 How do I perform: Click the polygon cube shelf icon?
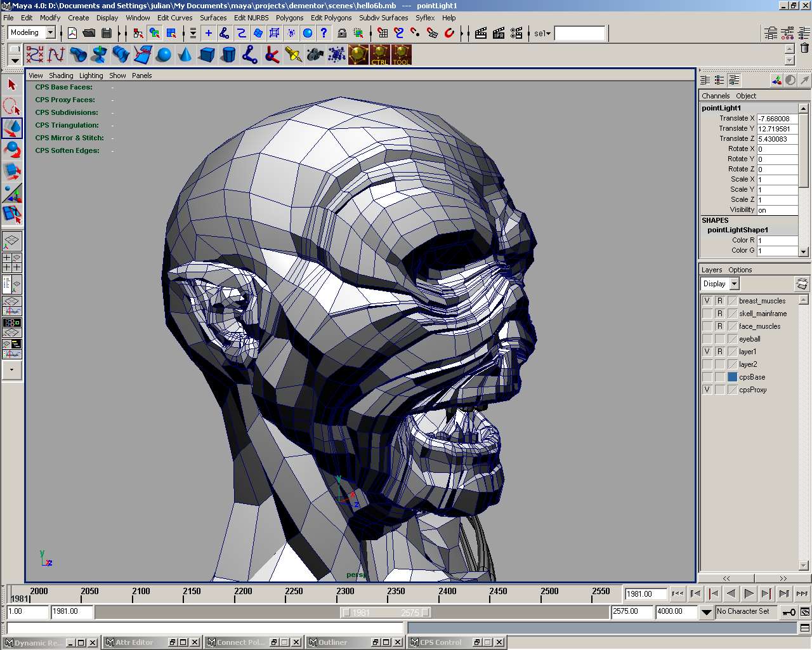[207, 55]
